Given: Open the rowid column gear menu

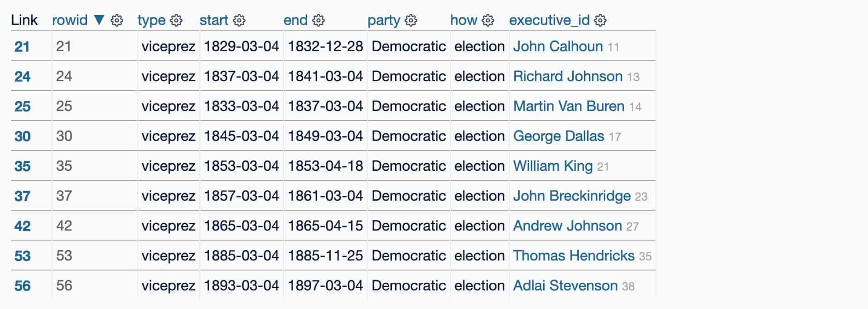Looking at the screenshot, I should [116, 20].
